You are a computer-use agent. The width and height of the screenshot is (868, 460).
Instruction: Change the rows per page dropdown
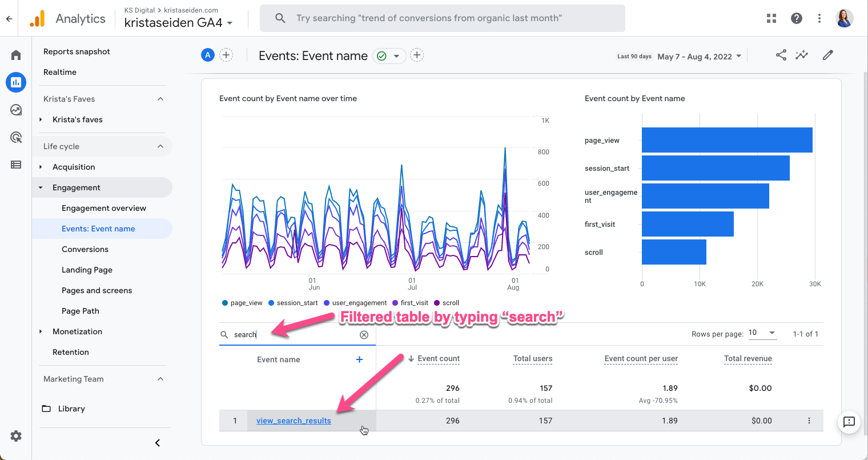[x=762, y=333]
